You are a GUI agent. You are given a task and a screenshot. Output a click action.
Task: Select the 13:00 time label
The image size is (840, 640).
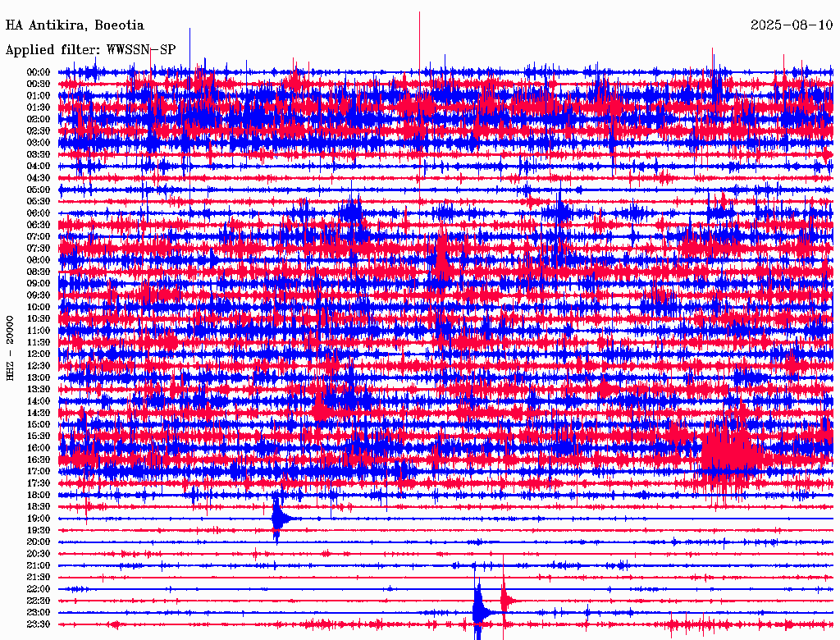click(x=38, y=377)
